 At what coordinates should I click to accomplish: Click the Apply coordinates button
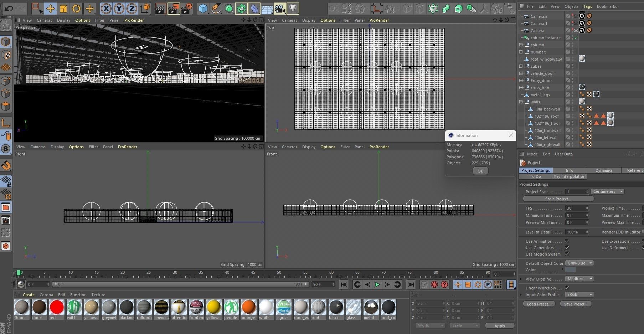click(500, 326)
